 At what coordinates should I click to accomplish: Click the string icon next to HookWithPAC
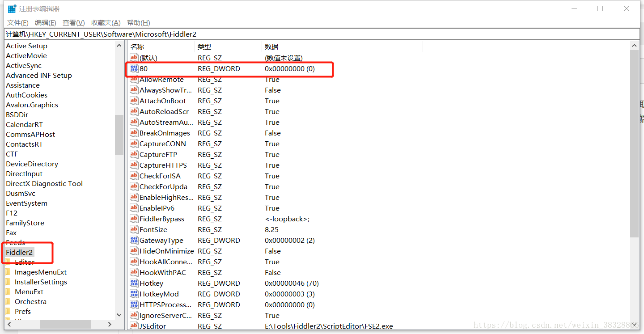click(x=134, y=273)
